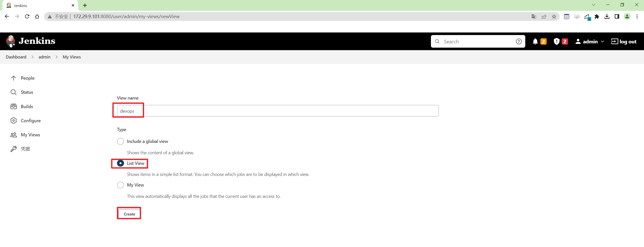Click the browser back arrow
Screen dimensions: 644x247
coord(7,16)
